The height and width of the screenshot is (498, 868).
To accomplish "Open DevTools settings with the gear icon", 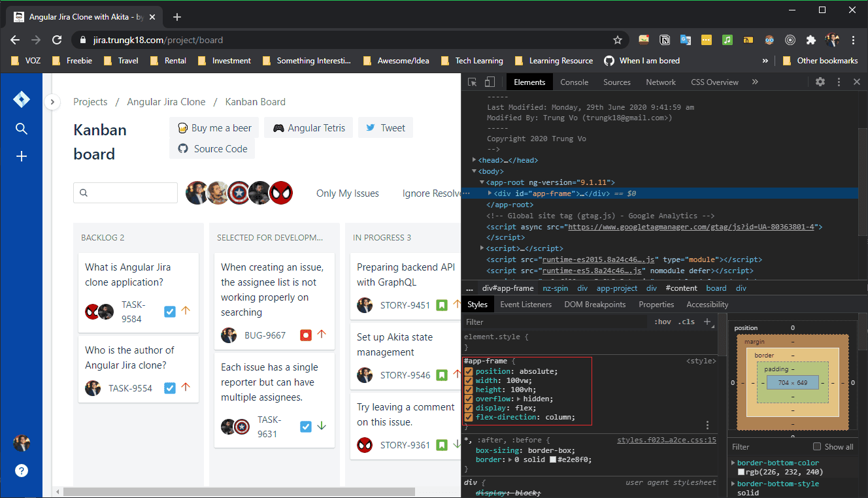I will pos(821,82).
